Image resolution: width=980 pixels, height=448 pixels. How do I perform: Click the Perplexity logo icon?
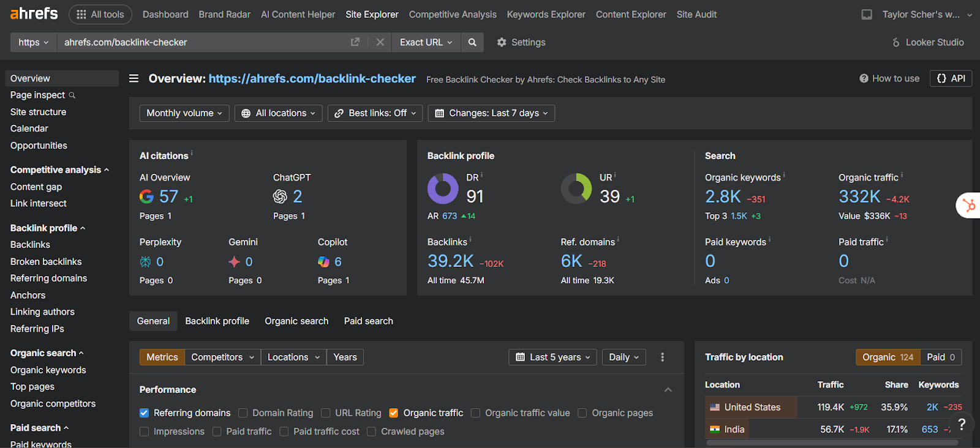point(145,262)
